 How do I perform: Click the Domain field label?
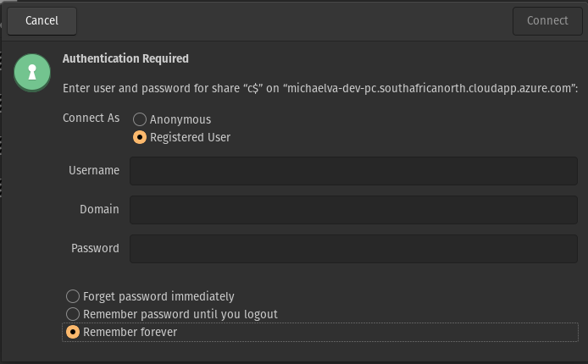pos(99,209)
